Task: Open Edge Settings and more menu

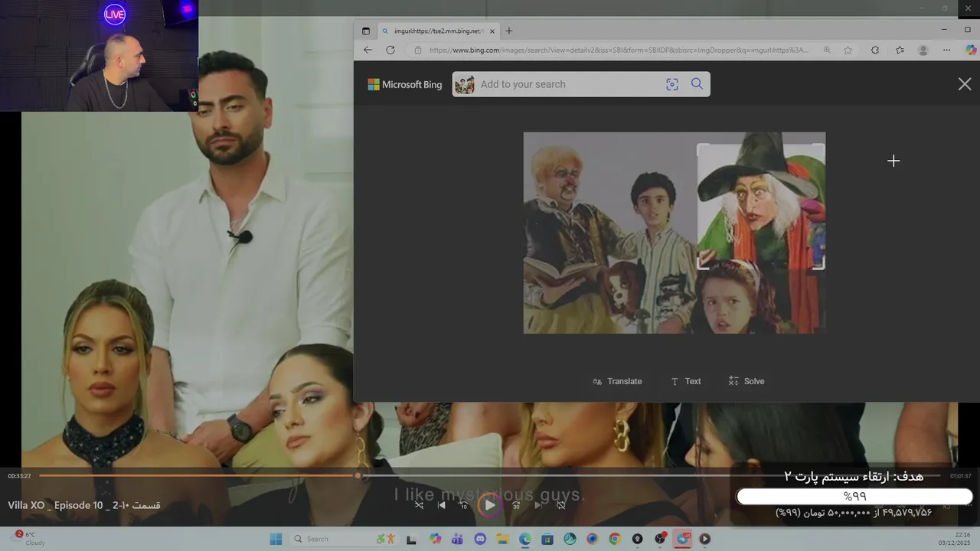Action: tap(947, 50)
